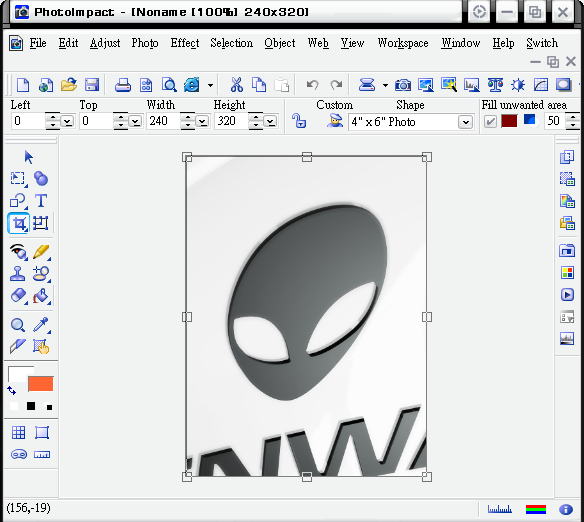
Task: Click the white foreground color swatch
Action: point(18,375)
